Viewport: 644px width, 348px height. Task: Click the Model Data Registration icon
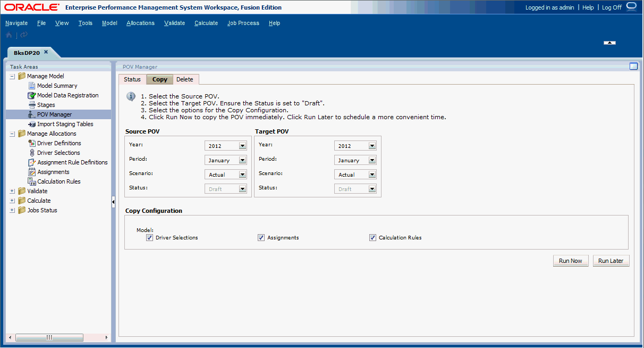[x=32, y=95]
